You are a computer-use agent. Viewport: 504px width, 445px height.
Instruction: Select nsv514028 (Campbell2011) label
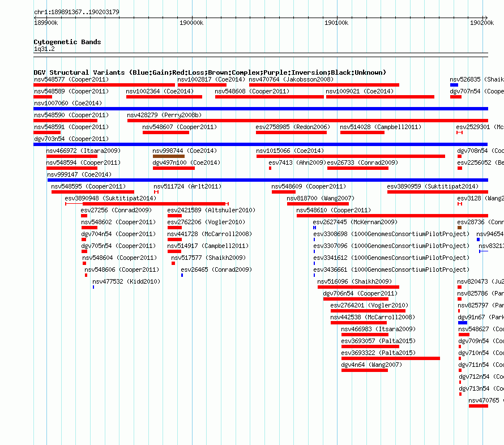tap(381, 127)
